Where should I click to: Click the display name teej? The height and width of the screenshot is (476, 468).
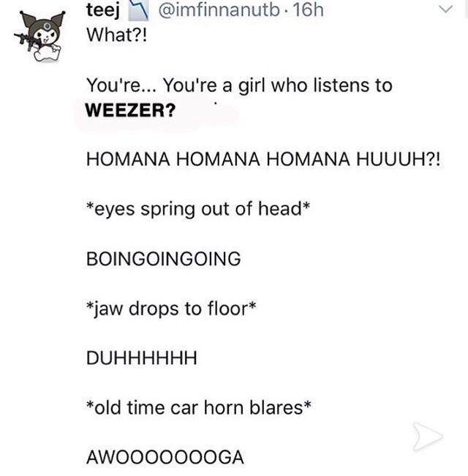pyautogui.click(x=103, y=11)
